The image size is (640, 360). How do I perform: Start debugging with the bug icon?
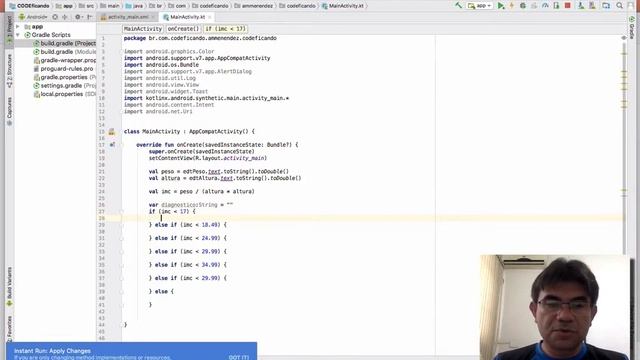(522, 6)
